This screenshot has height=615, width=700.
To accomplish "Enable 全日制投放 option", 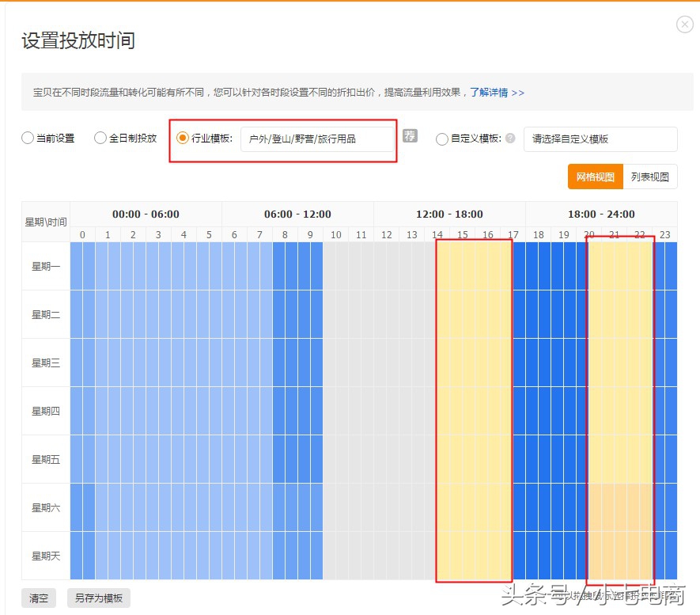I will point(100,138).
